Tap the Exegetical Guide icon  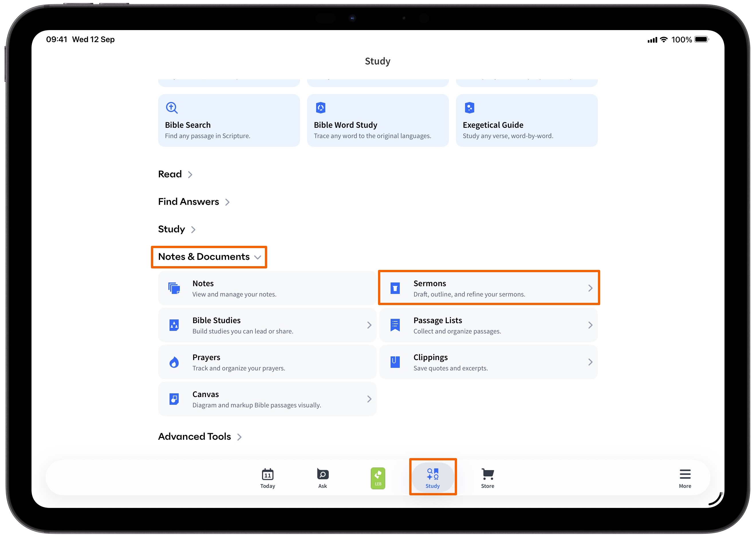469,108
